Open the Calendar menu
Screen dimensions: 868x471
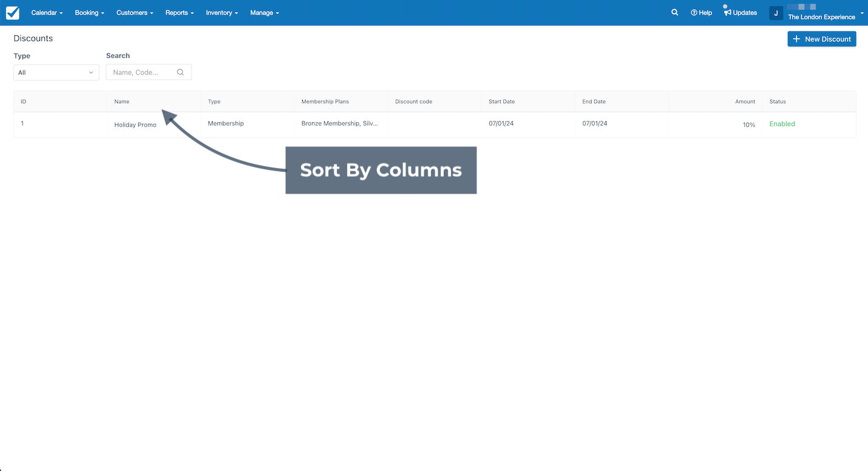(47, 13)
